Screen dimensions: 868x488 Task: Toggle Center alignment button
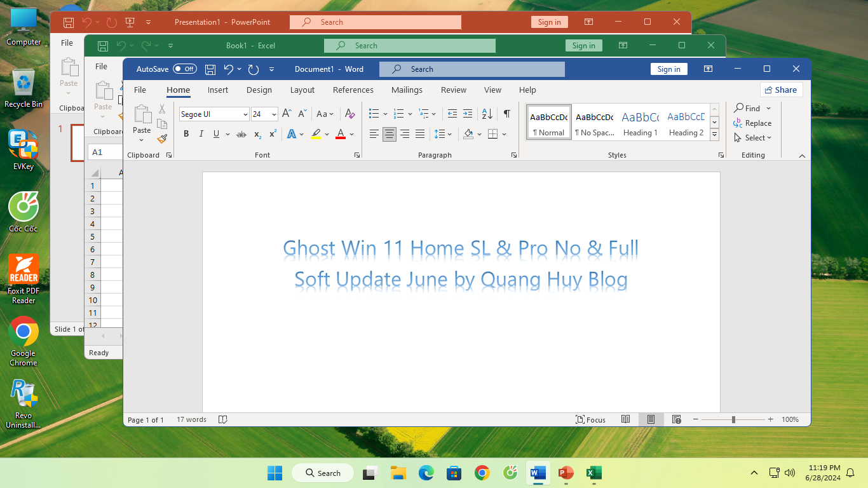click(x=390, y=134)
